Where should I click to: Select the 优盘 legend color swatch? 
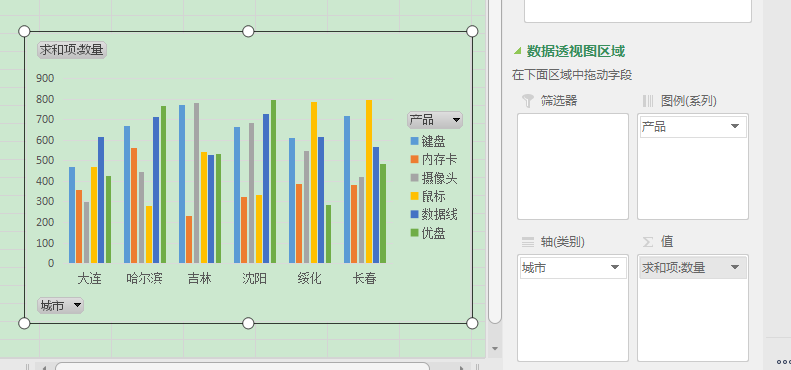coord(415,233)
